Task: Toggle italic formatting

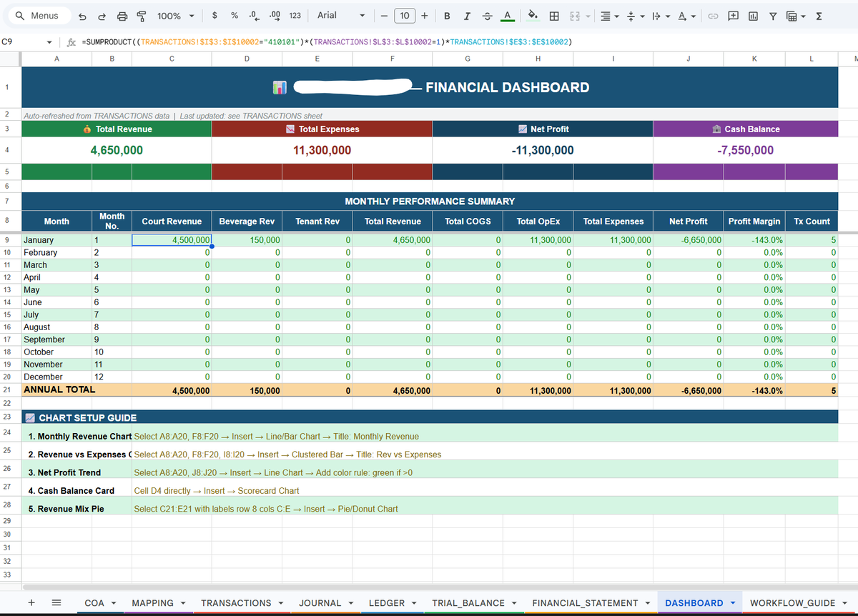Action: pos(467,16)
